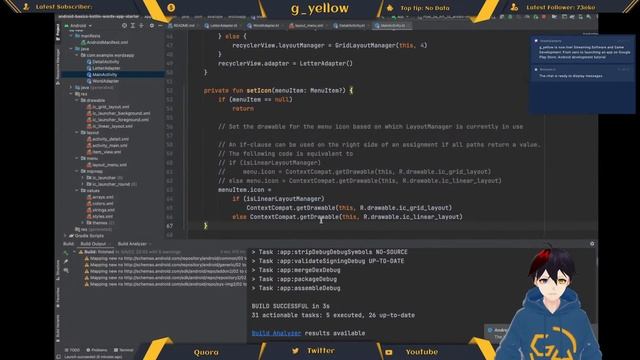Open the TODO tool window

[73, 350]
